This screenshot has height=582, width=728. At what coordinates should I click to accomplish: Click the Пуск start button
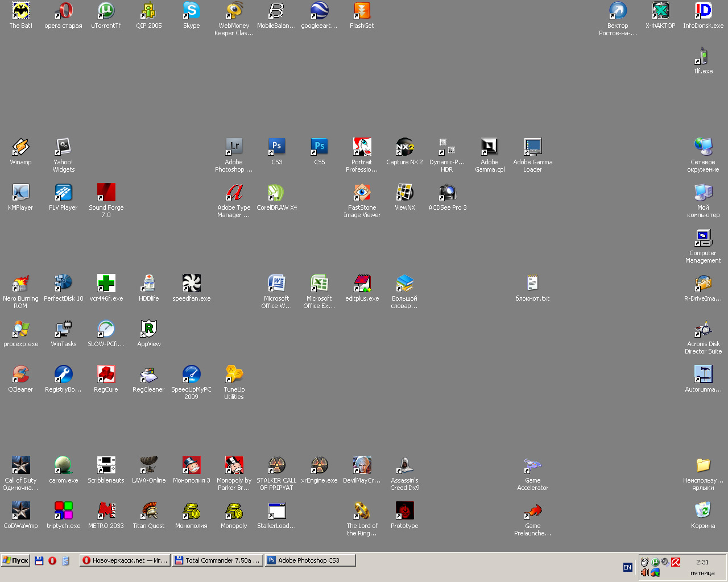pyautogui.click(x=15, y=560)
